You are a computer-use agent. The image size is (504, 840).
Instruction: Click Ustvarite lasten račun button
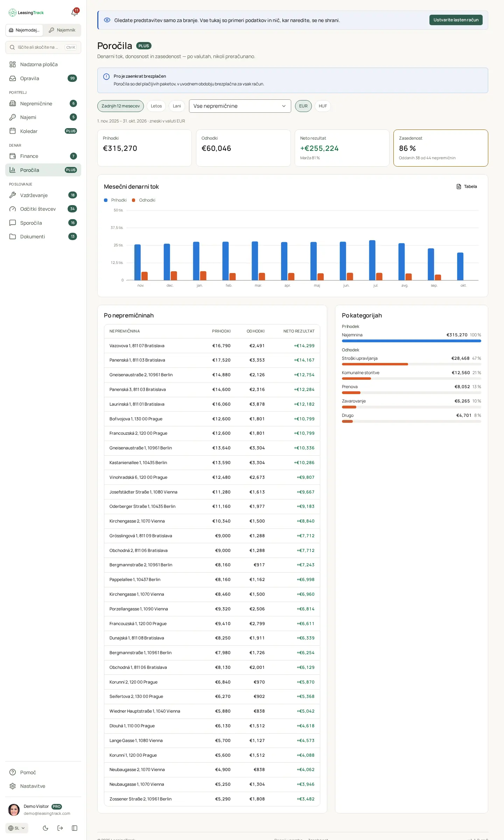pyautogui.click(x=456, y=20)
